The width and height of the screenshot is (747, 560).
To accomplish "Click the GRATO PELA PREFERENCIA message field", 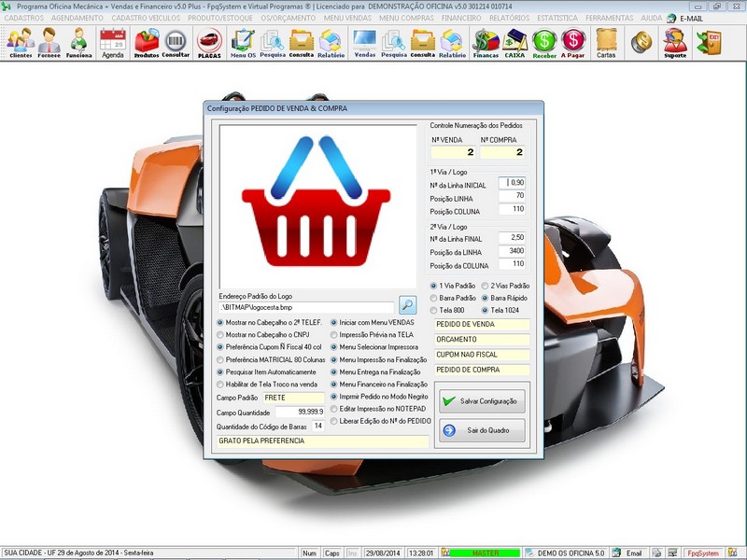I will point(322,441).
